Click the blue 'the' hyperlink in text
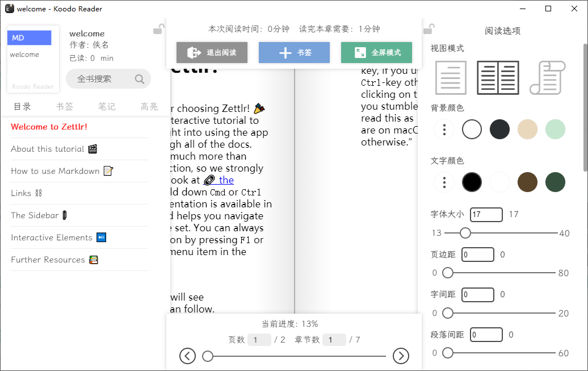588x371 pixels. pos(225,180)
